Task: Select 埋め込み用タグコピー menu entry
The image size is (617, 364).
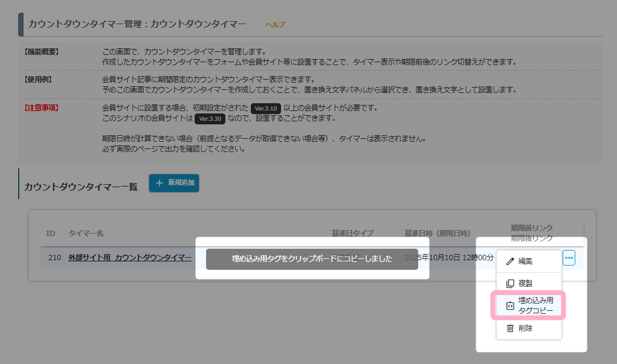Action: pos(535,305)
